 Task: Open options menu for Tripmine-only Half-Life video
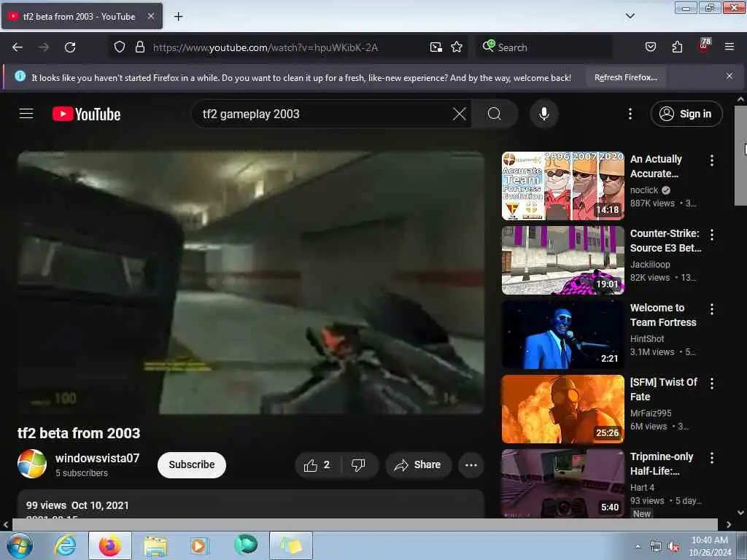[712, 458]
